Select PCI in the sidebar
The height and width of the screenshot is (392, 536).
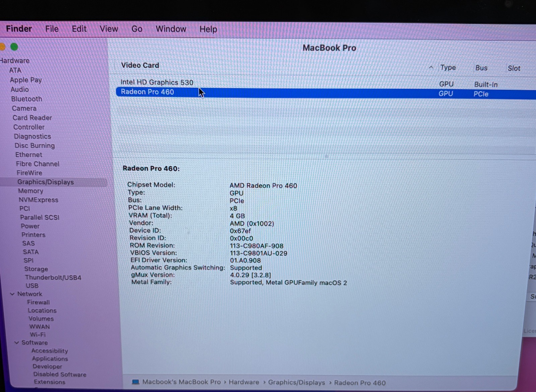pyautogui.click(x=24, y=208)
